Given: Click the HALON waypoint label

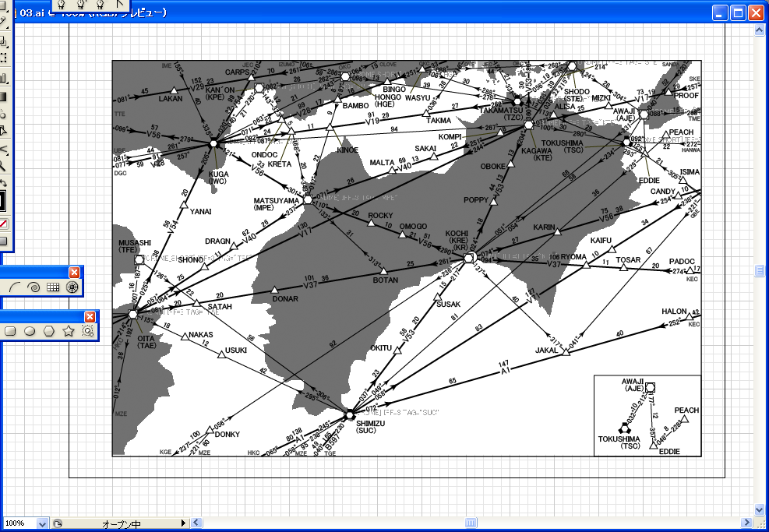Looking at the screenshot, I should [x=674, y=312].
